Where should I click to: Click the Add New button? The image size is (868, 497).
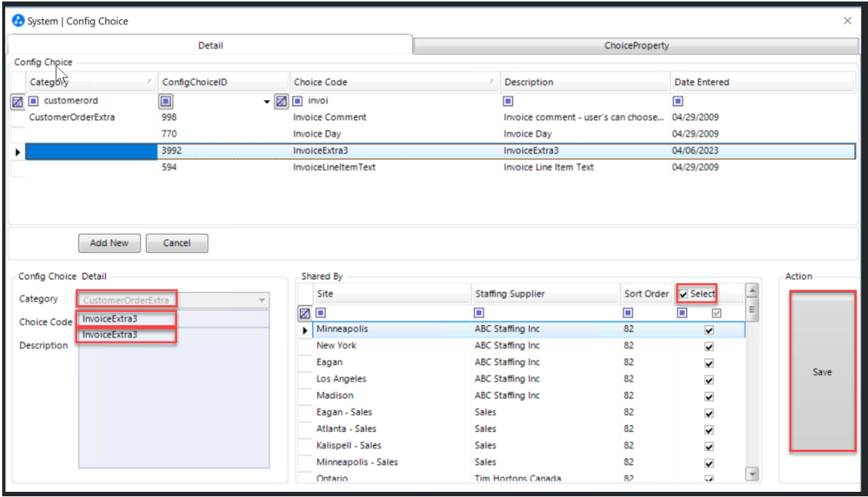coord(109,243)
